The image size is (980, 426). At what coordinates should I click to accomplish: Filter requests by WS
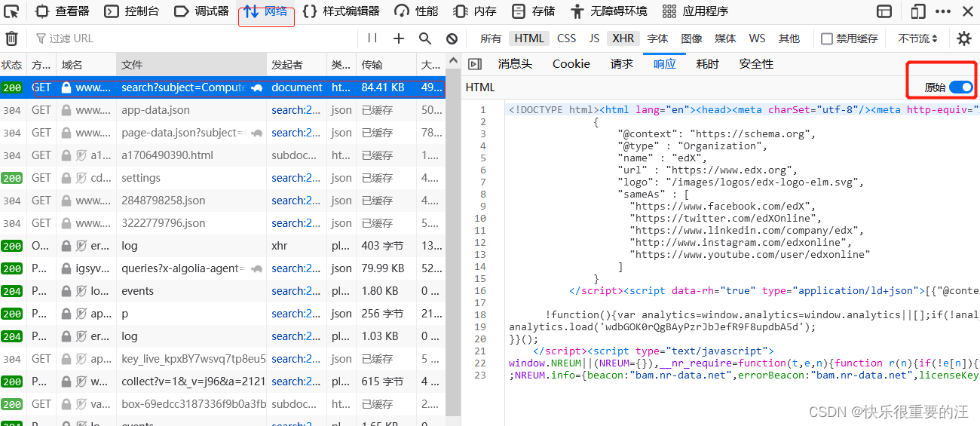(x=757, y=38)
